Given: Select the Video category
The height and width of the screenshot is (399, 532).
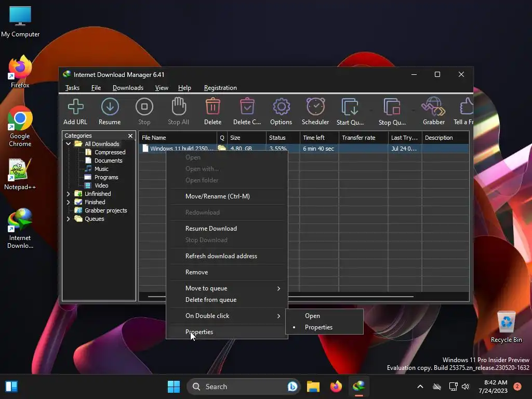Looking at the screenshot, I should point(101,185).
